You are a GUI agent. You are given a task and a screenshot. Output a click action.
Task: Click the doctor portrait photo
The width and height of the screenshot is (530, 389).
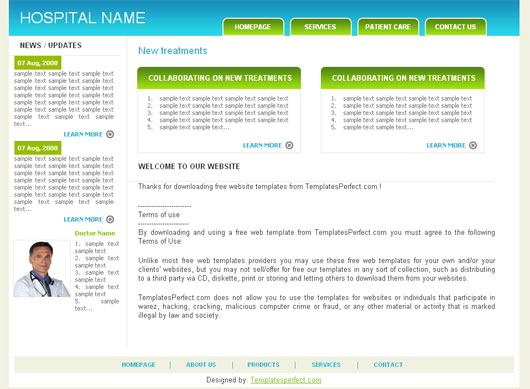click(42, 269)
